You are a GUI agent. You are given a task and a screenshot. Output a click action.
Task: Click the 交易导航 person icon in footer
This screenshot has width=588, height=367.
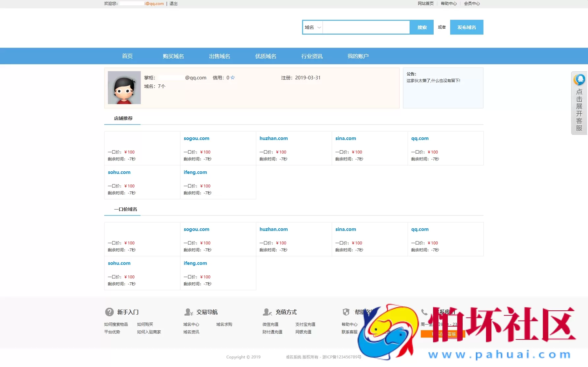(189, 312)
